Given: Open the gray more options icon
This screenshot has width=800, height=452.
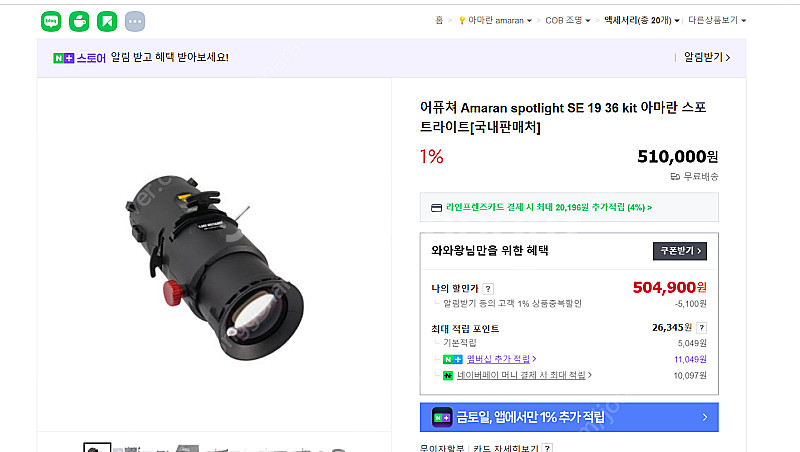Looking at the screenshot, I should pyautogui.click(x=135, y=21).
